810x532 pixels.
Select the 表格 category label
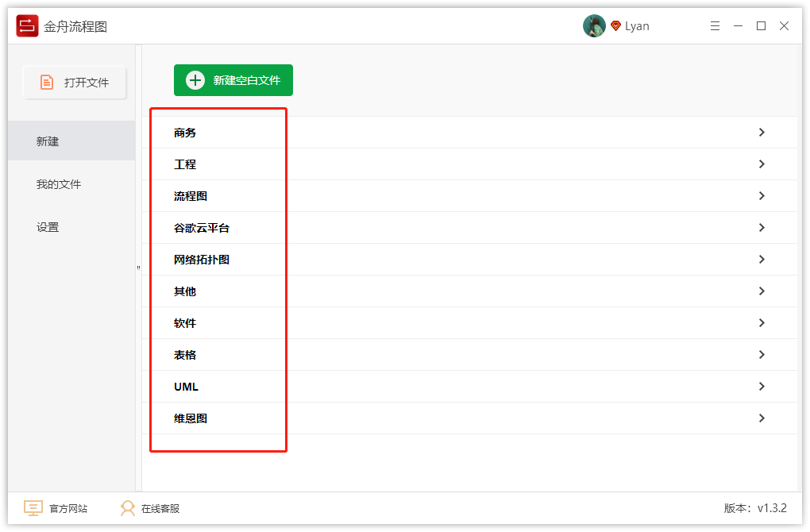185,355
